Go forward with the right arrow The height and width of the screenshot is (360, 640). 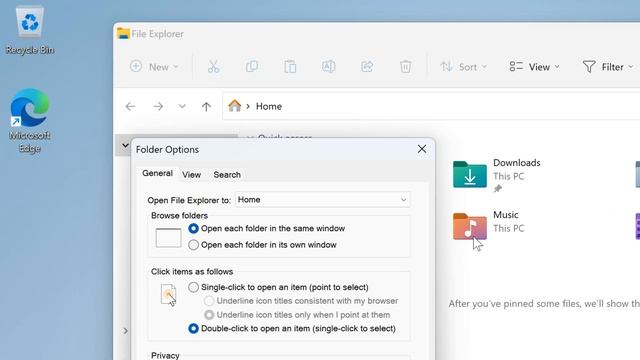point(158,107)
